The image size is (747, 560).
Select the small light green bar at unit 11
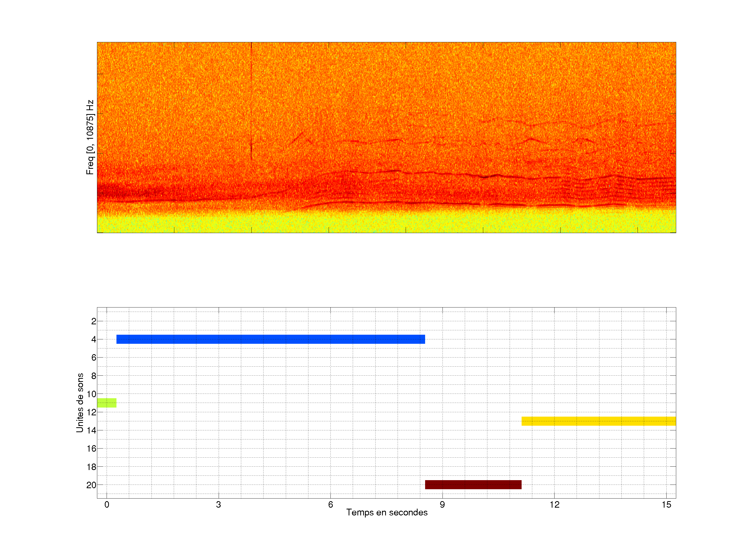pos(107,403)
